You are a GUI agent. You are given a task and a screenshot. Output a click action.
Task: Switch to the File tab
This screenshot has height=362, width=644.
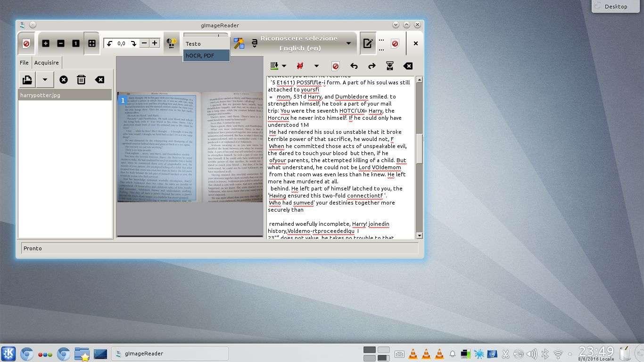pos(24,62)
